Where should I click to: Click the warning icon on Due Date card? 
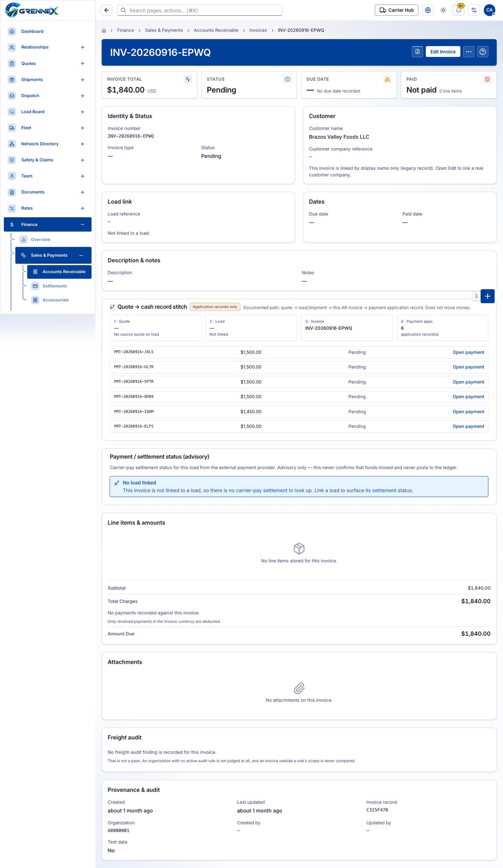pos(387,79)
